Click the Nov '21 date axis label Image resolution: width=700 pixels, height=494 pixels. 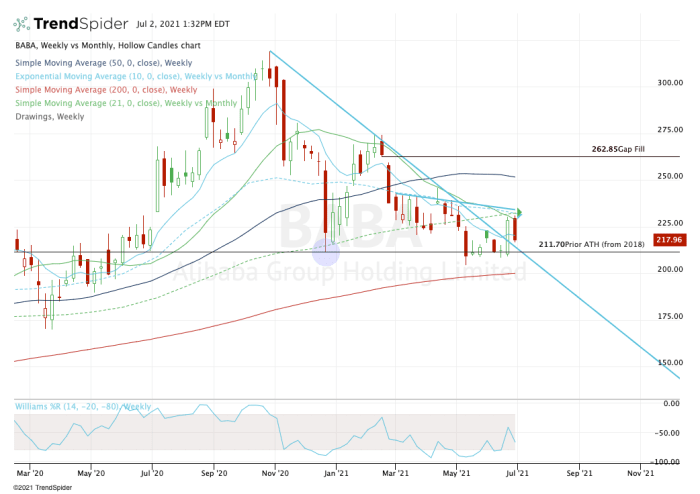pyautogui.click(x=640, y=473)
